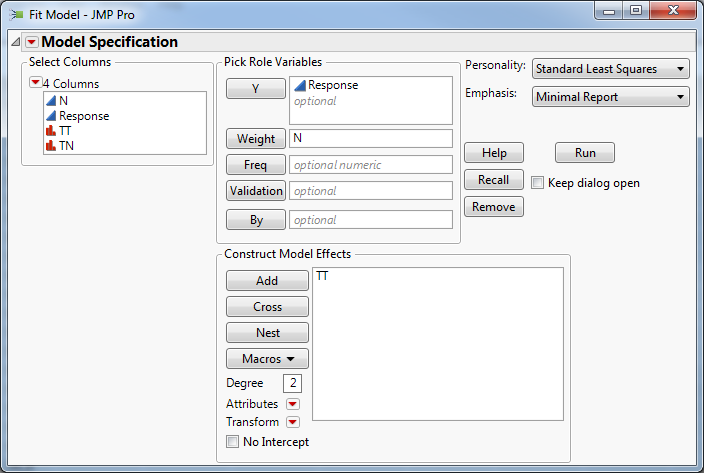The image size is (704, 473).
Task: Click the Run button
Action: coord(585,153)
